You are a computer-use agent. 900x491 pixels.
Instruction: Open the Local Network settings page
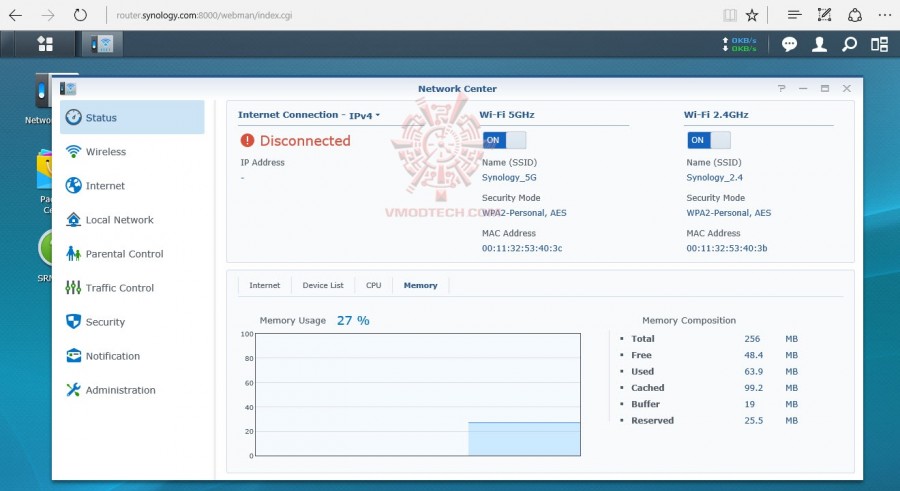pos(132,219)
